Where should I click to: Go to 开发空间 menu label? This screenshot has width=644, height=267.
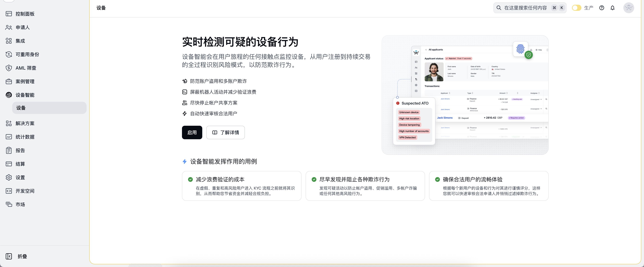[25, 191]
